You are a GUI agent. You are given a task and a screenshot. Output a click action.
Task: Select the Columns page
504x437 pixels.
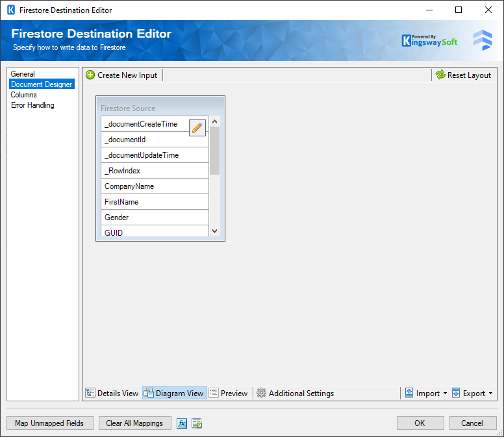23,95
